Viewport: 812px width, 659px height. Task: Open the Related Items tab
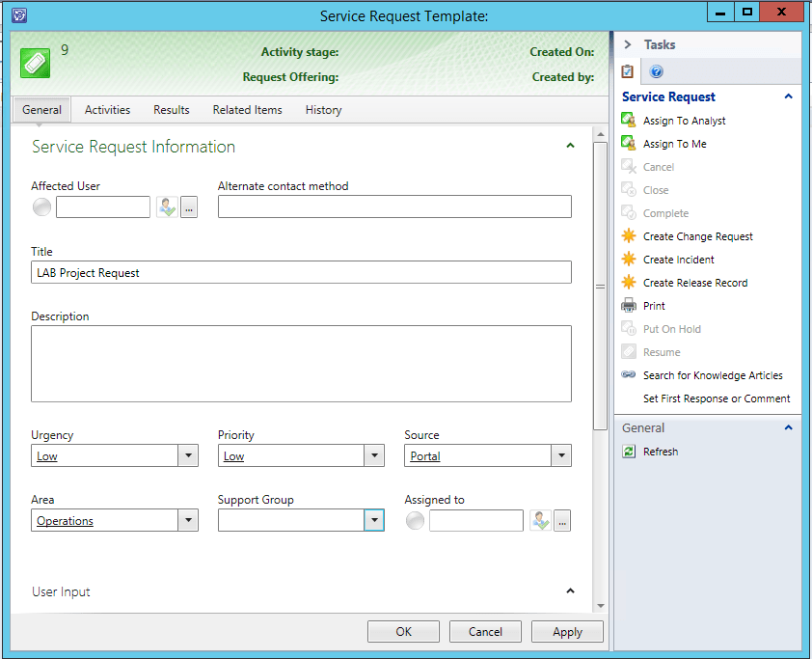(247, 110)
